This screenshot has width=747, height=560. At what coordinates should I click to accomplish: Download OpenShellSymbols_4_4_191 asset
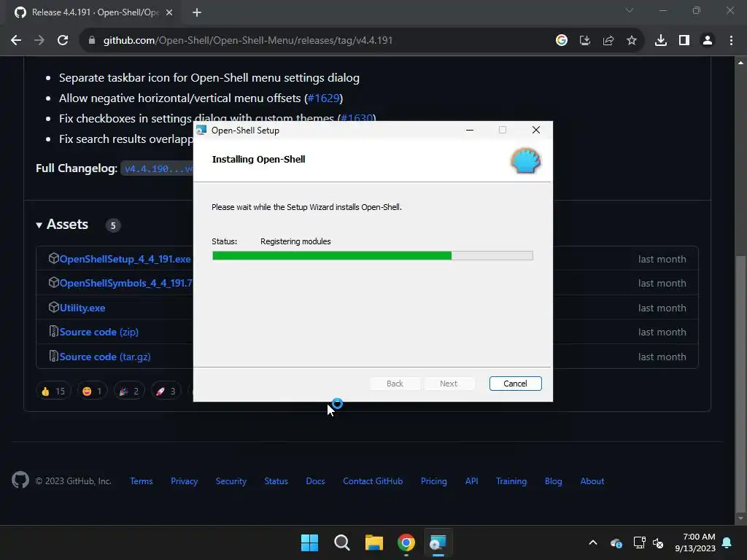pos(125,283)
